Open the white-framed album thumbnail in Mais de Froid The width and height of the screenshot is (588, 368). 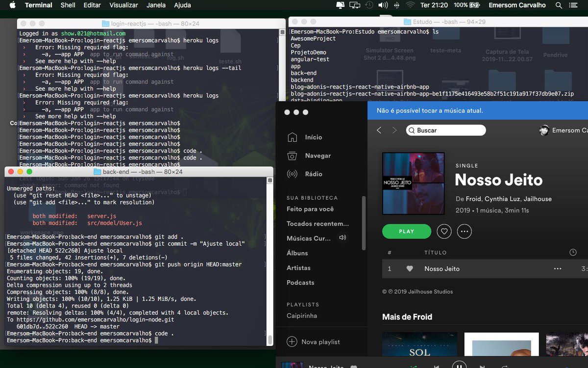click(x=501, y=344)
